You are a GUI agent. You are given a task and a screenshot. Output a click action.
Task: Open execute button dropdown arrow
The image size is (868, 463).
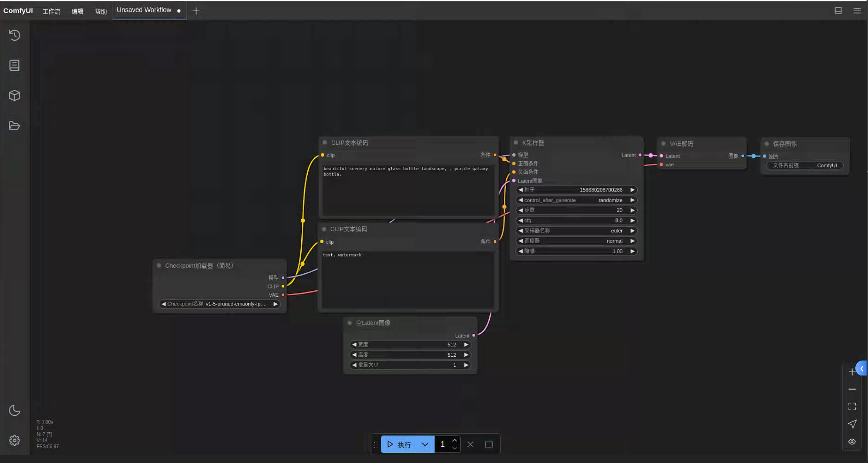425,444
